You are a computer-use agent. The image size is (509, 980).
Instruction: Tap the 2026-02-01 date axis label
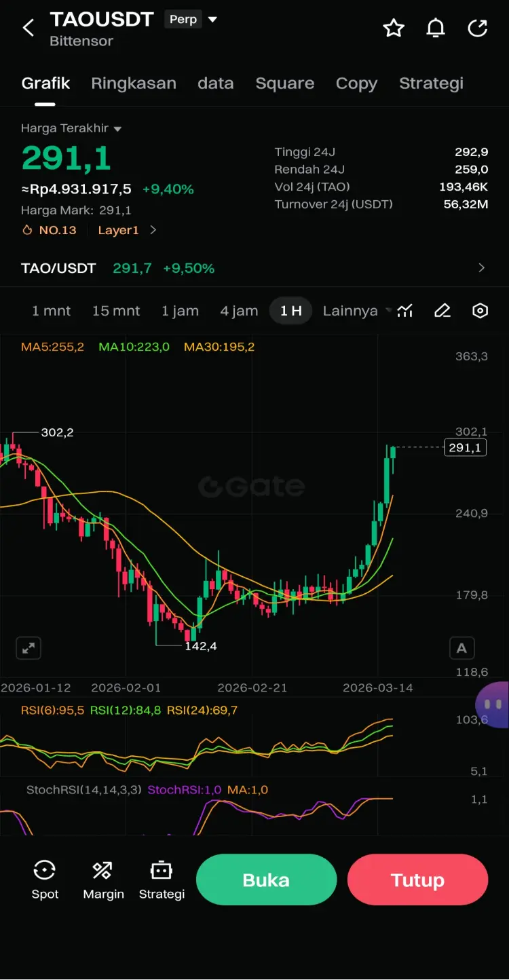[126, 687]
